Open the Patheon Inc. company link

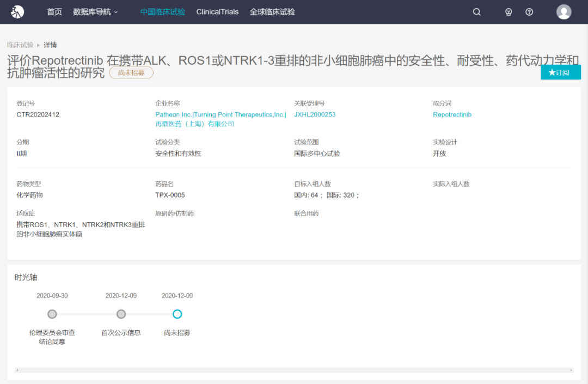[x=173, y=114]
